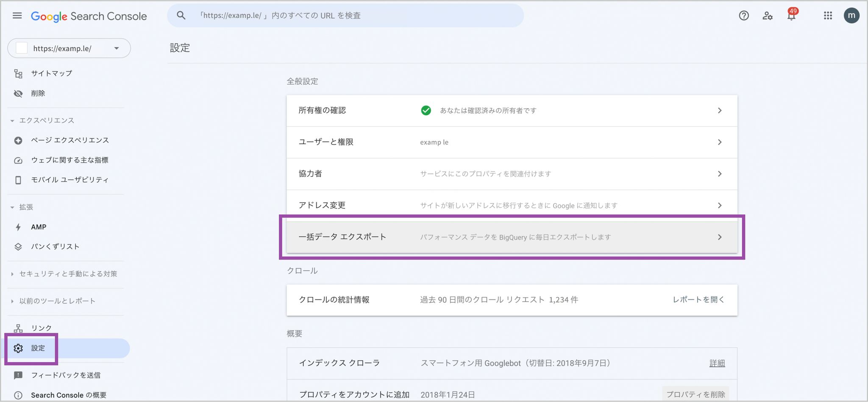Open the account avatar labeled m
Viewport: 868px width, 402px height.
click(x=851, y=16)
